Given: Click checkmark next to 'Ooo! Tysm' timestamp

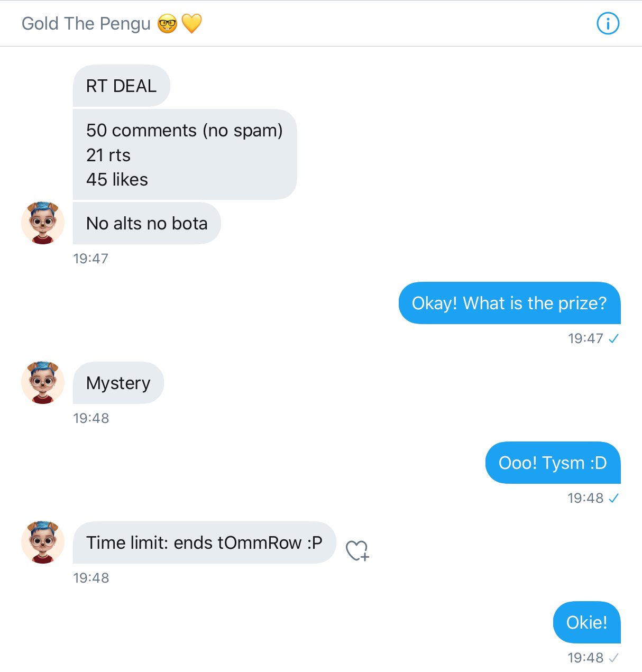Looking at the screenshot, I should pyautogui.click(x=613, y=498).
